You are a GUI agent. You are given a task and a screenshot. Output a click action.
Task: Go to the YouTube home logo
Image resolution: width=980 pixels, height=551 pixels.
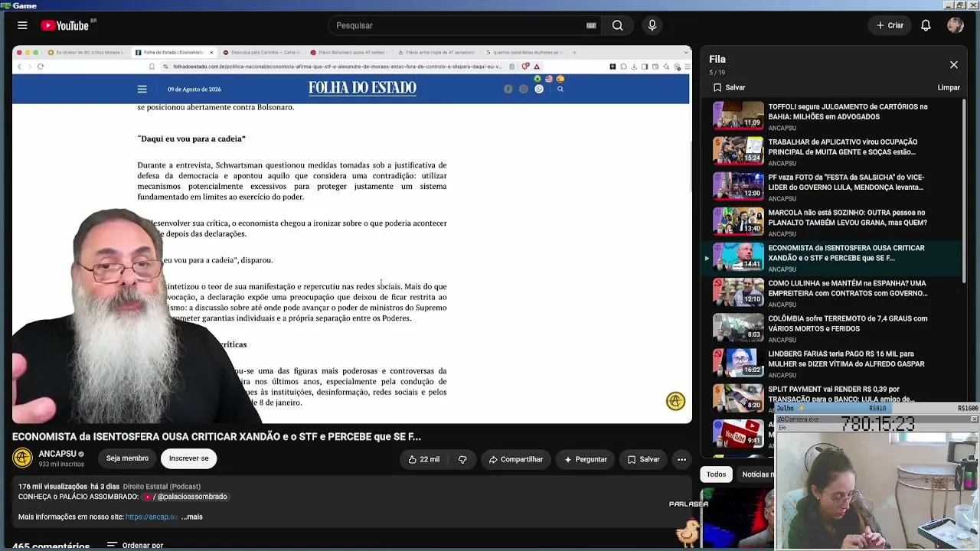(x=65, y=25)
